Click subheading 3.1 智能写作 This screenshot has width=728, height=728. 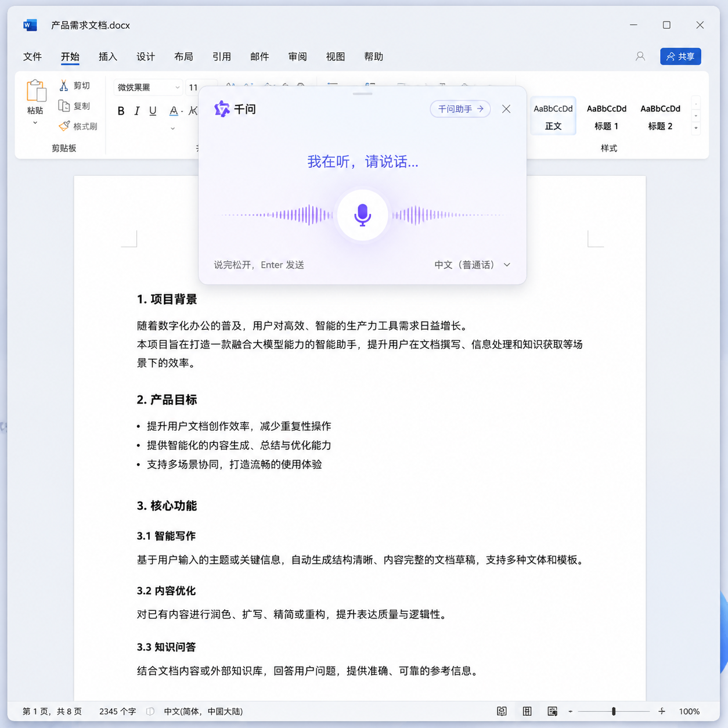click(166, 536)
